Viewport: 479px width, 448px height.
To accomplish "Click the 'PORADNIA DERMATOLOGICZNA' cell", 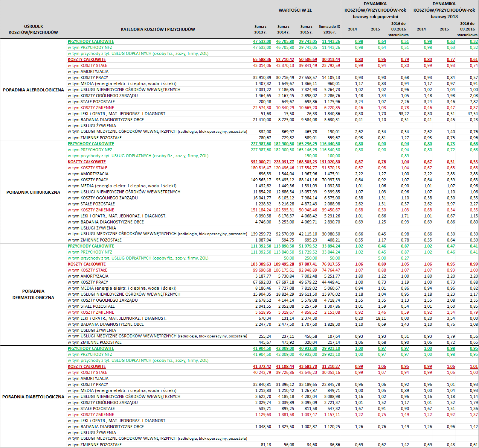I will (x=33, y=294).
